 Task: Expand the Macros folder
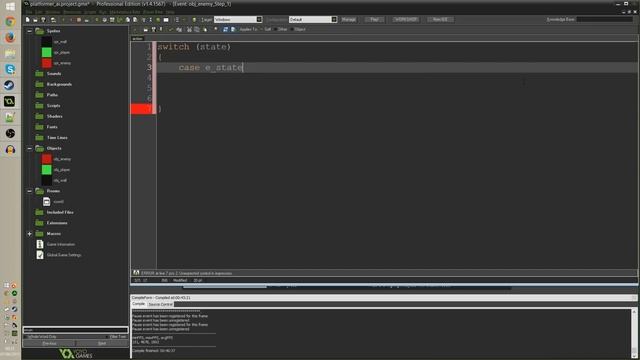pyautogui.click(x=29, y=234)
